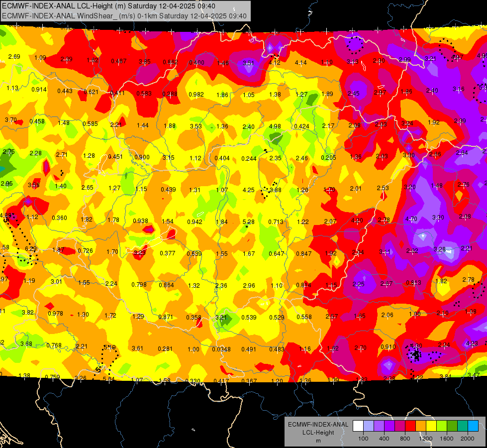
Task: Click wind shear value 0.205
Action: coord(329,158)
